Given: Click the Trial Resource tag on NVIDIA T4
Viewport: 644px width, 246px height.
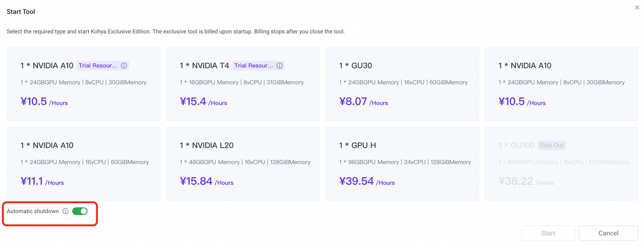Looking at the screenshot, I should (254, 66).
